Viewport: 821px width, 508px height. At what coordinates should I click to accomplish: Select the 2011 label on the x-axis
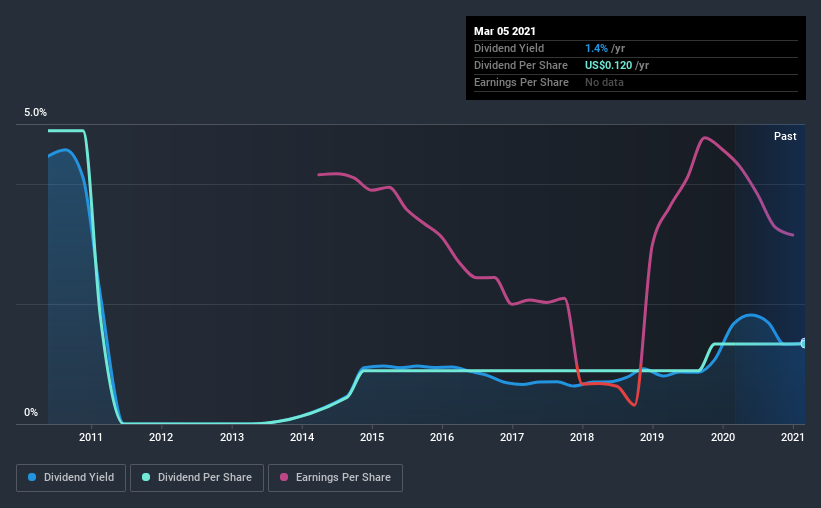91,437
